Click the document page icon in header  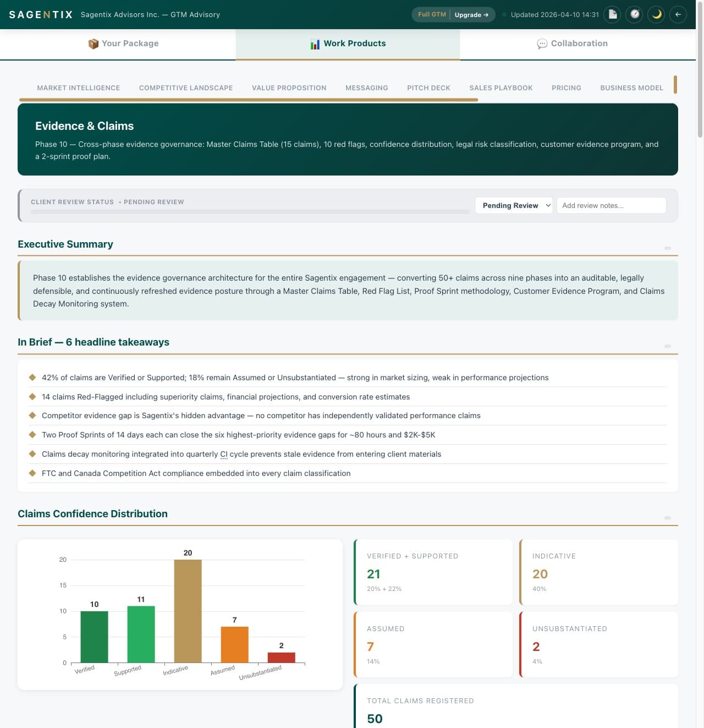[612, 14]
